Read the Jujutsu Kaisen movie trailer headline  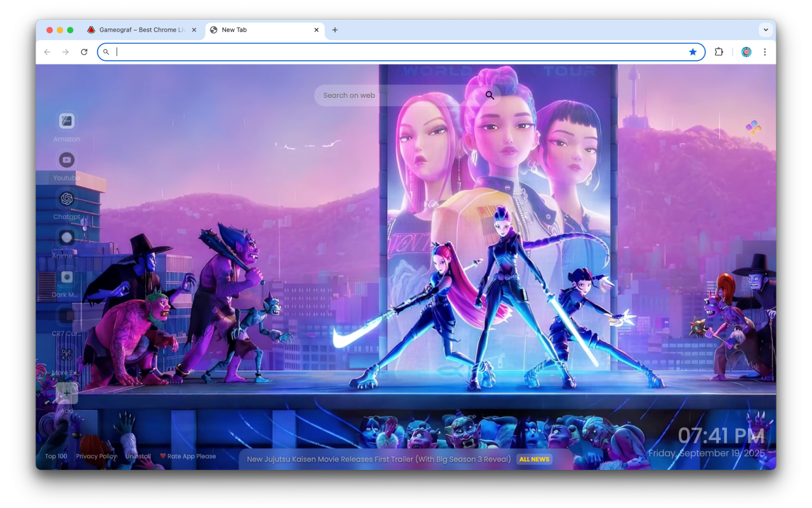pyautogui.click(x=379, y=459)
